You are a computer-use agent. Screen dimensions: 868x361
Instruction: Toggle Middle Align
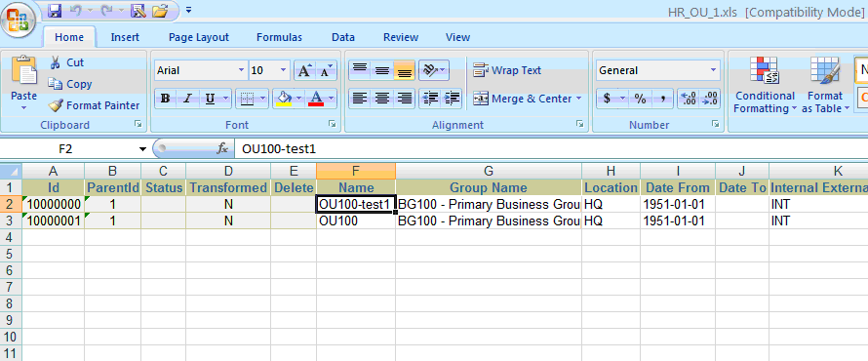[382, 70]
